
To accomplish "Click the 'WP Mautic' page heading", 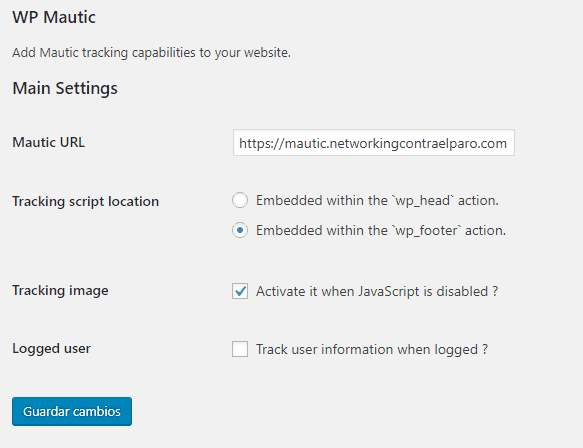I will (x=54, y=17).
